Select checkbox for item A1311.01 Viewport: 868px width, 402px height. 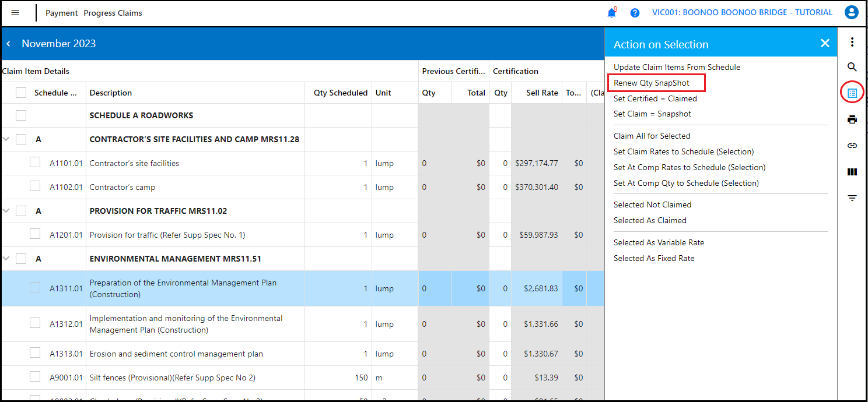[35, 287]
